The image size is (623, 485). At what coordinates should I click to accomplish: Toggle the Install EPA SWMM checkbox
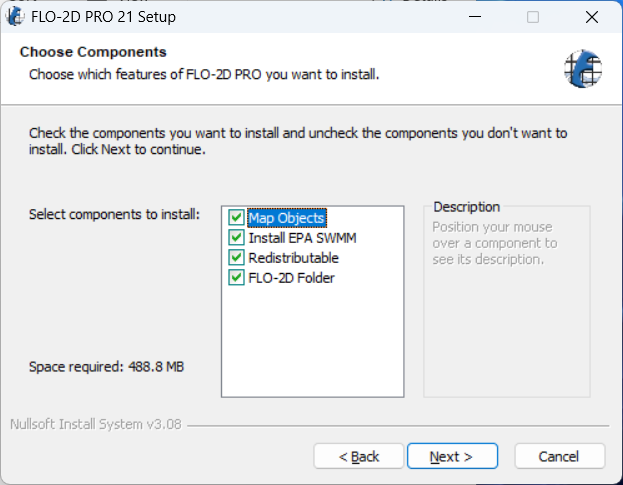click(237, 238)
